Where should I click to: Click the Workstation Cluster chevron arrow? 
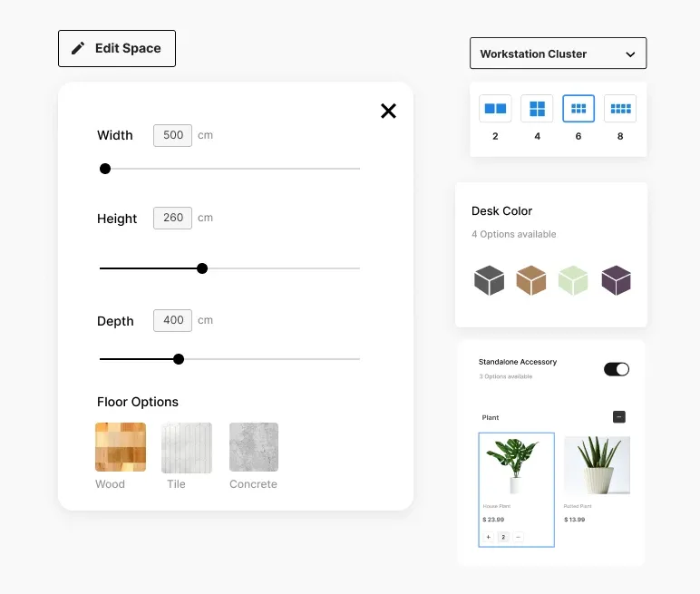point(630,54)
